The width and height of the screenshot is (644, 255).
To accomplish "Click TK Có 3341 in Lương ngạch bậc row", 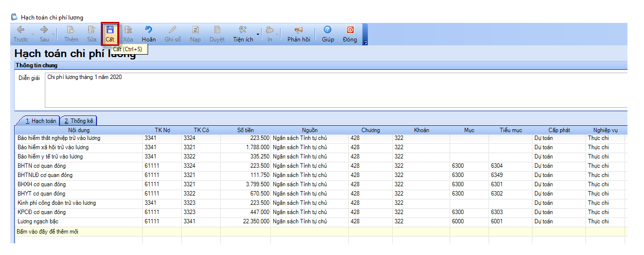I will coord(201,221).
